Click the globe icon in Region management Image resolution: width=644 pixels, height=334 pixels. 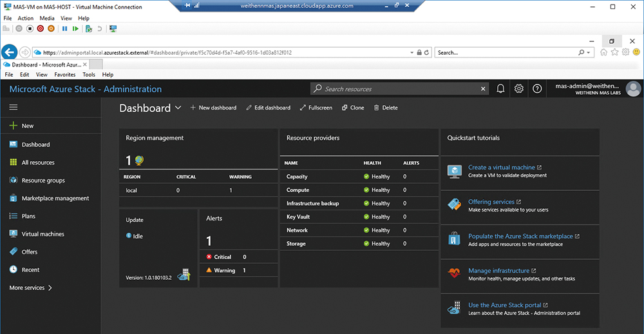coord(139,161)
